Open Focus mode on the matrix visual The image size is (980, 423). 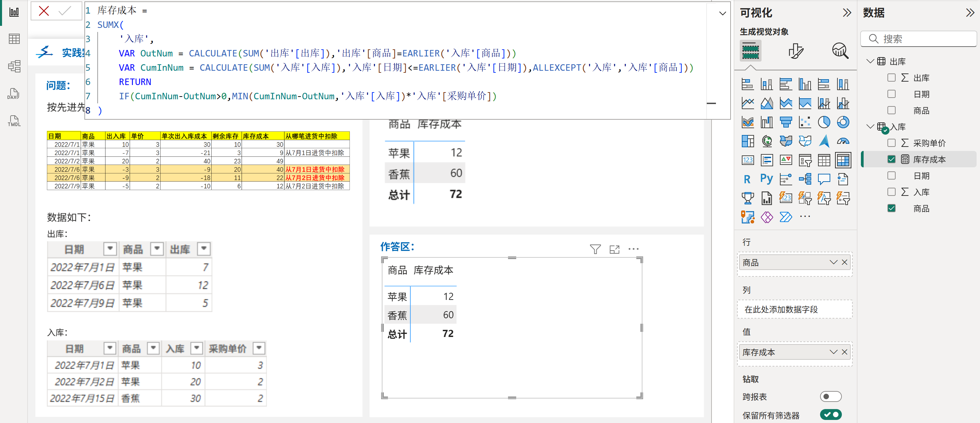click(614, 249)
